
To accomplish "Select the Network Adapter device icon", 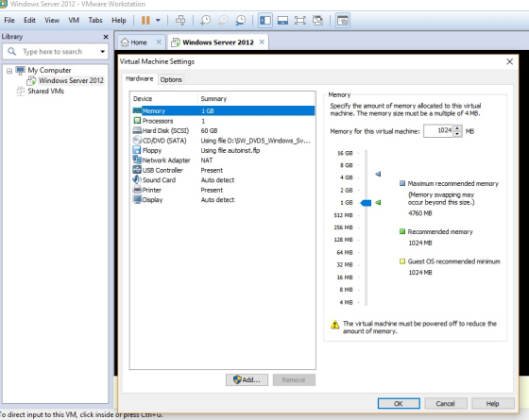I will pos(137,160).
